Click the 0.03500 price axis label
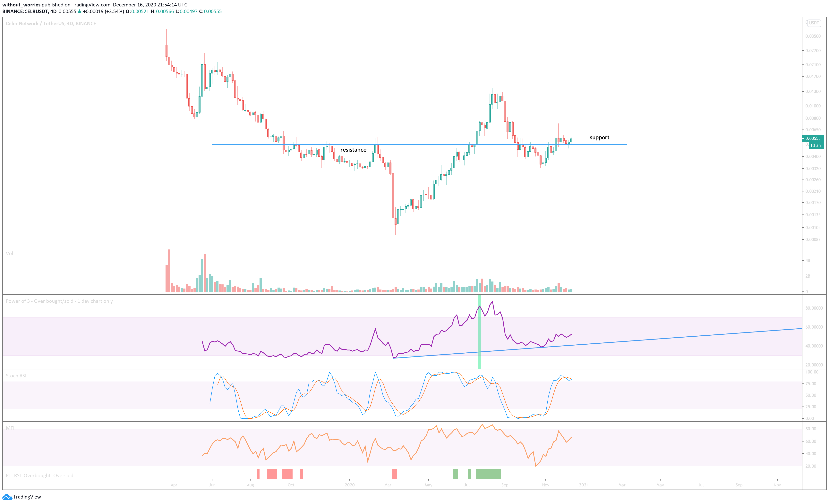This screenshot has width=829, height=504. (x=813, y=36)
